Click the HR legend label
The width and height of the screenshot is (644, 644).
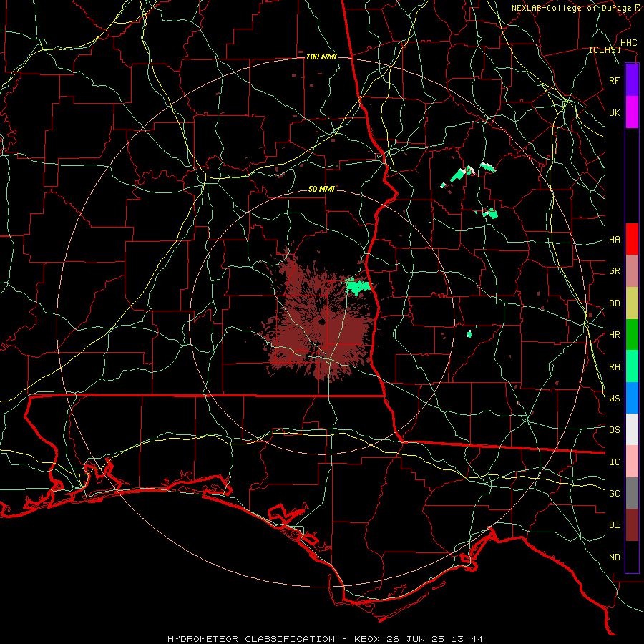[614, 335]
